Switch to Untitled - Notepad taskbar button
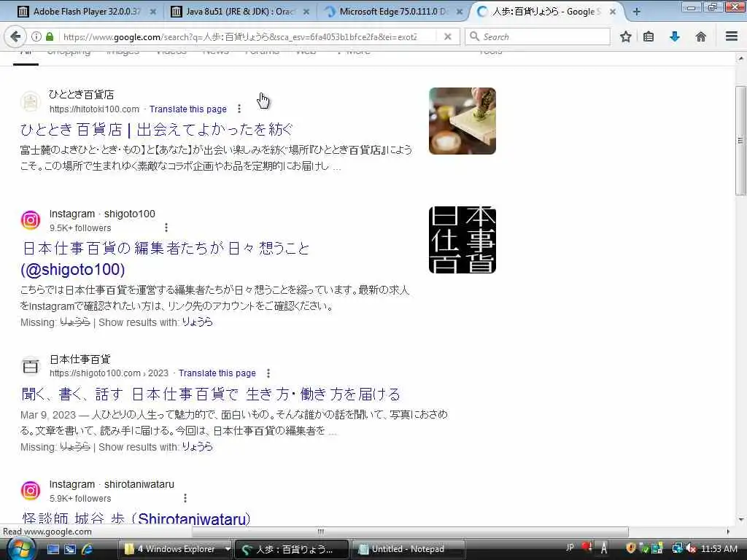This screenshot has height=560, width=747. pyautogui.click(x=408, y=549)
